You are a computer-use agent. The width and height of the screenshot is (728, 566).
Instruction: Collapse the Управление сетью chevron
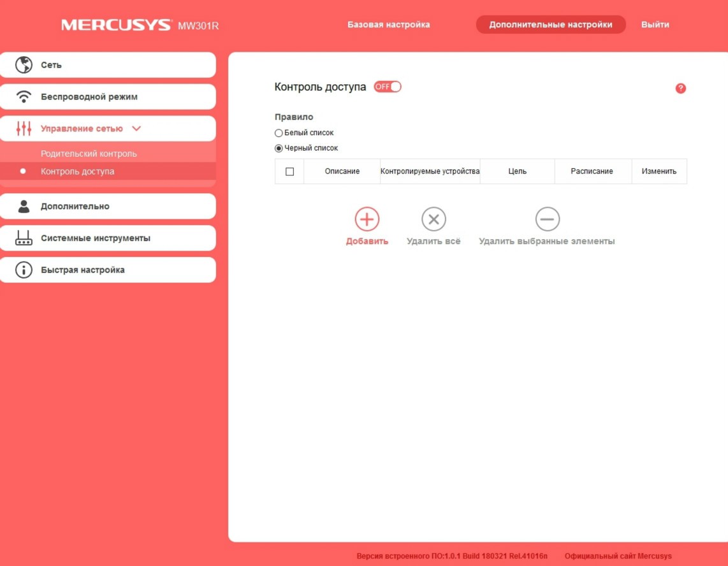tap(136, 129)
